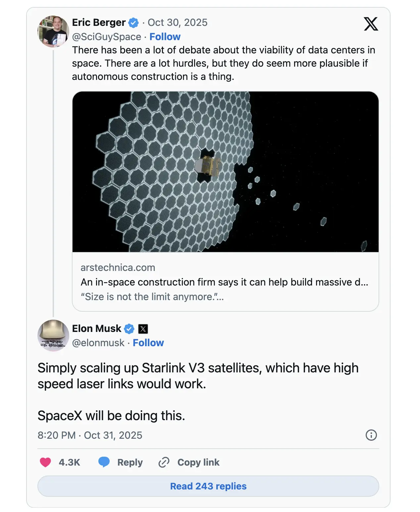Like the tweet with the heart icon

pyautogui.click(x=46, y=462)
